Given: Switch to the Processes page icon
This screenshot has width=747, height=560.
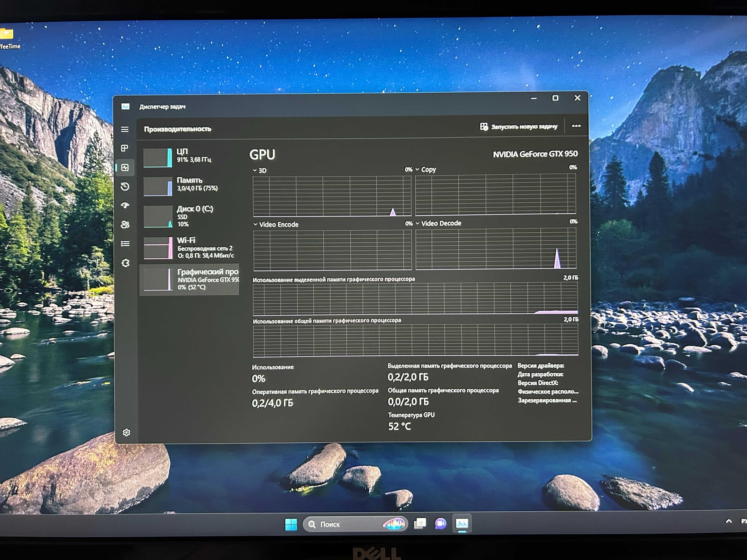Looking at the screenshot, I should tap(125, 148).
